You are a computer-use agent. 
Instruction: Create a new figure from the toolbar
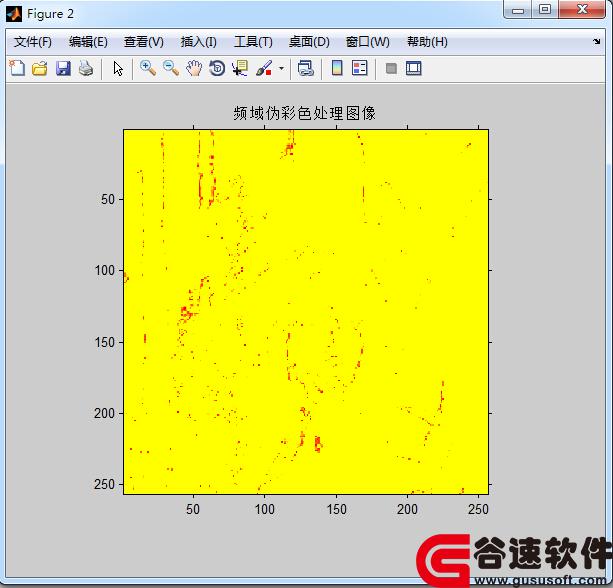[17, 68]
